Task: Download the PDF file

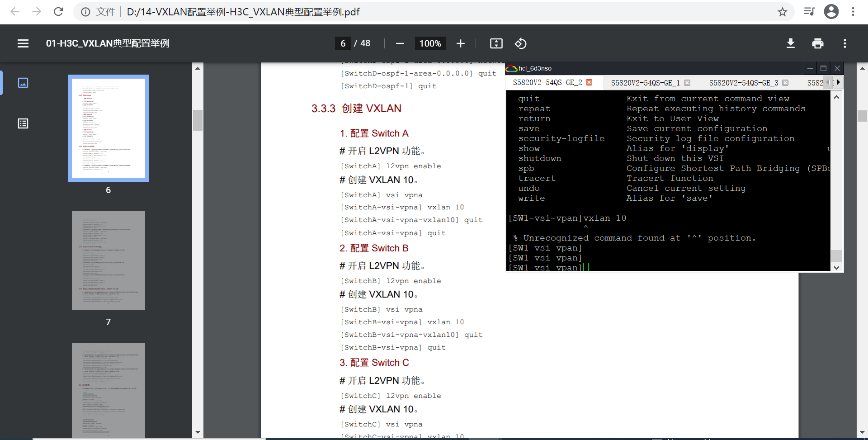Action: 790,43
